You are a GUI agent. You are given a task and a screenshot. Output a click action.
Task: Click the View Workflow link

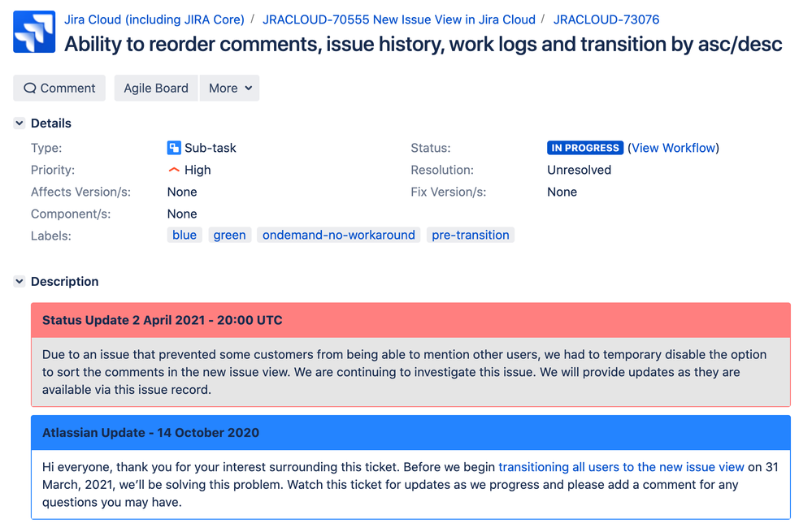[673, 148]
